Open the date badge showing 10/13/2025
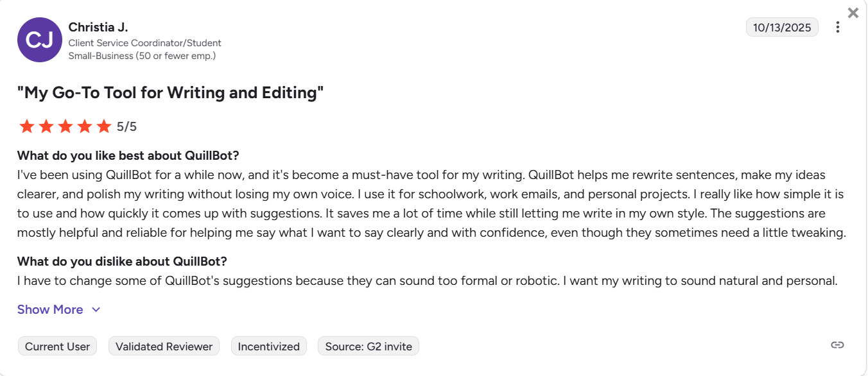The height and width of the screenshot is (376, 868). click(x=782, y=27)
